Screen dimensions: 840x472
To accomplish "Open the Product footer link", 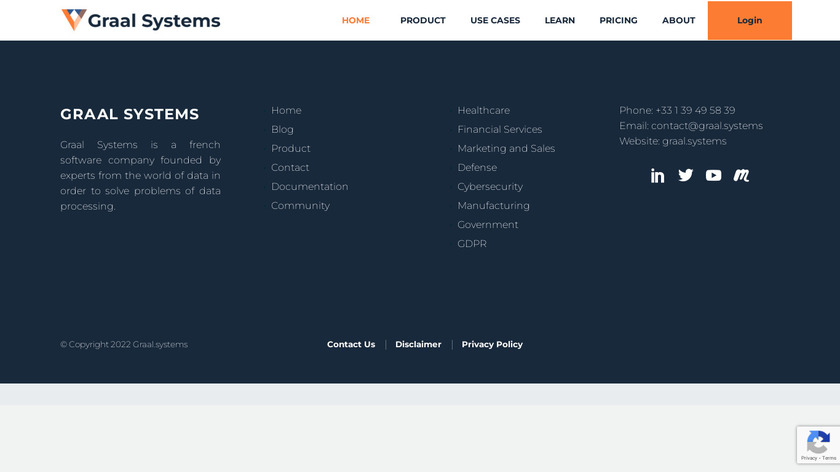I will click(x=290, y=148).
